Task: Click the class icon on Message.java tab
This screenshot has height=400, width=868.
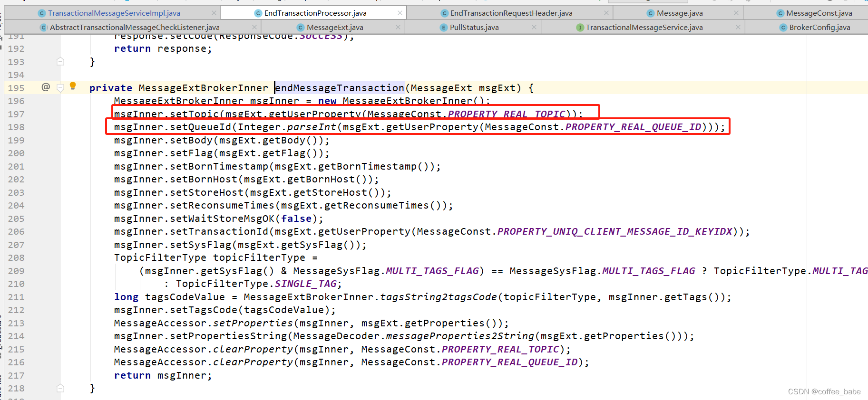Action: point(651,13)
